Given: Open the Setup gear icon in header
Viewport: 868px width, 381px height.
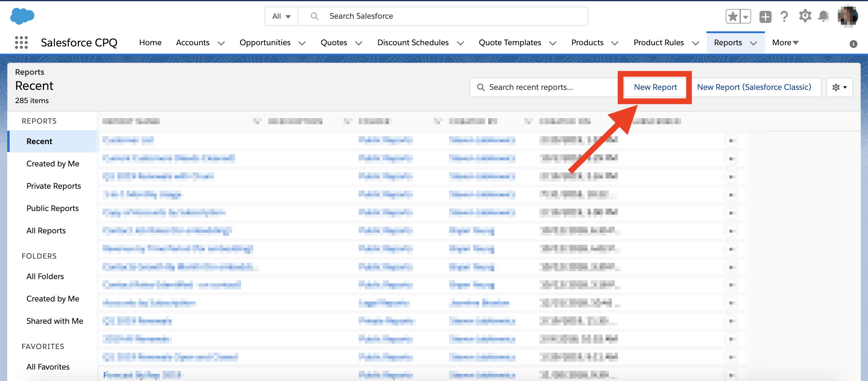Looking at the screenshot, I should (x=805, y=16).
